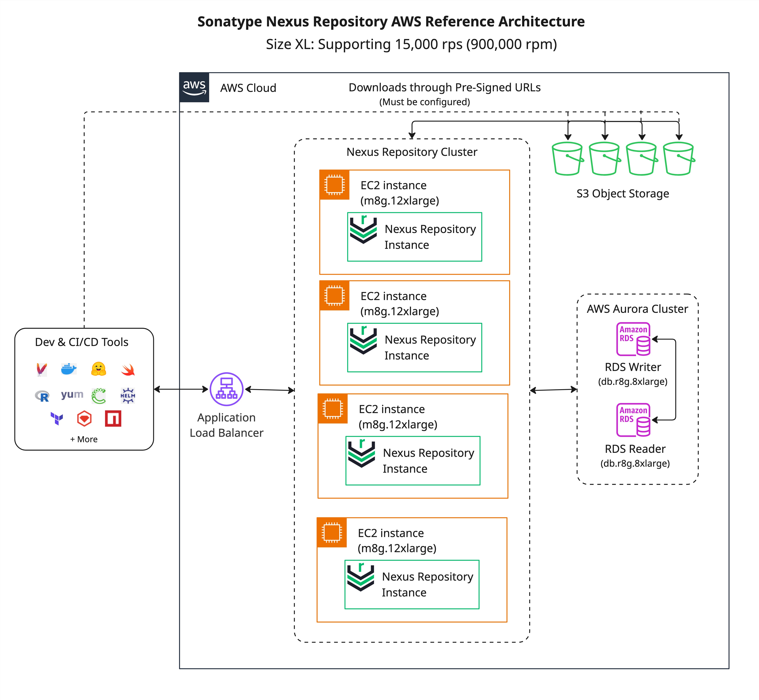Viewport: 759px width, 700px height.
Task: Click the '+ More' label under tool icons
Action: click(84, 439)
